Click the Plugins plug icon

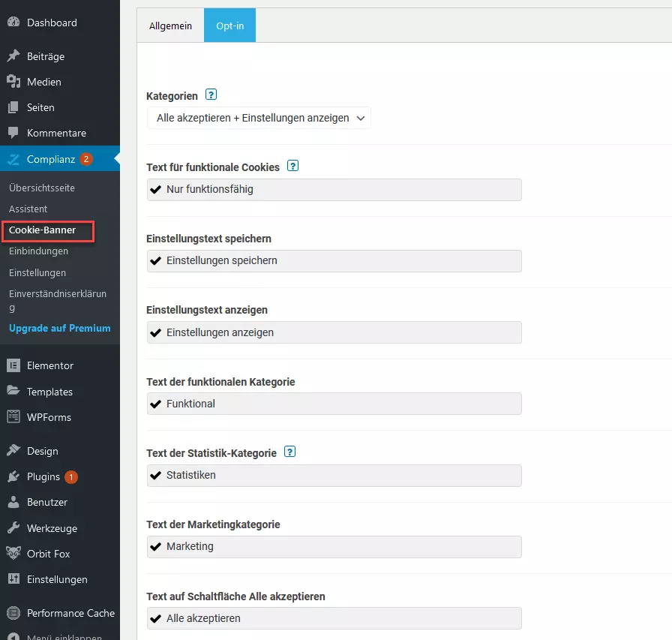click(x=13, y=476)
